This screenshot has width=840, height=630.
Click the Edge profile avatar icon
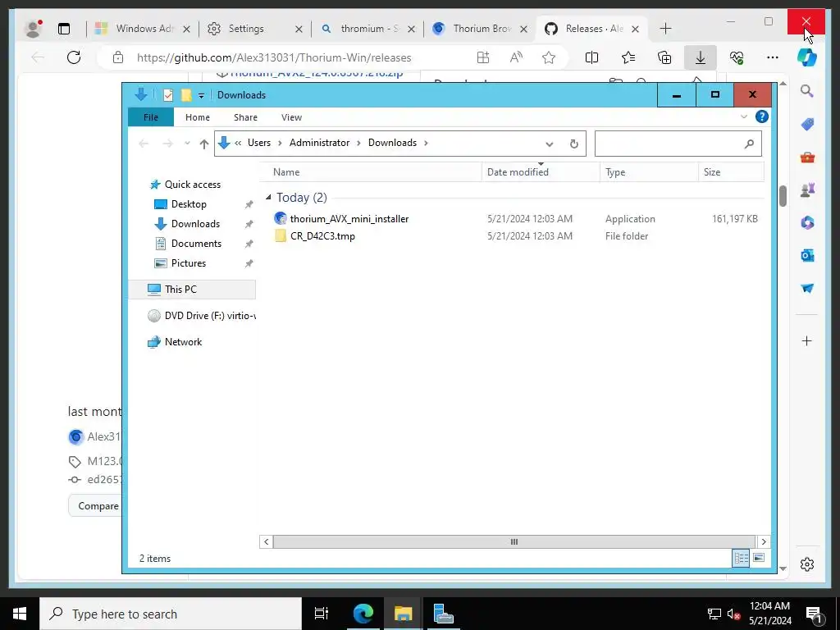[x=33, y=29]
